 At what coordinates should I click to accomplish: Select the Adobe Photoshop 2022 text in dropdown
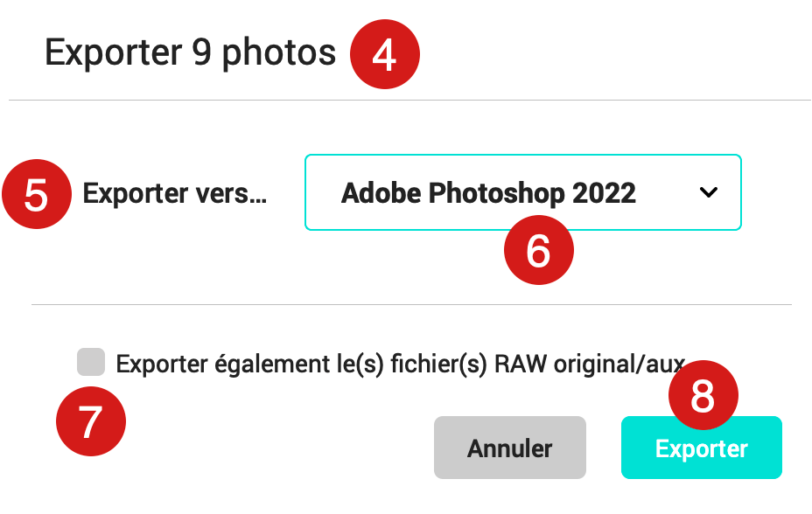pyautogui.click(x=488, y=193)
